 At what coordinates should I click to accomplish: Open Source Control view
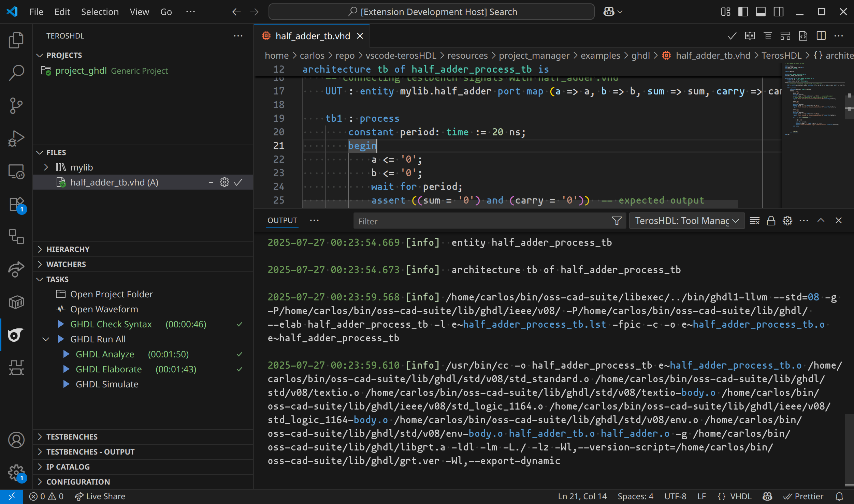click(16, 106)
